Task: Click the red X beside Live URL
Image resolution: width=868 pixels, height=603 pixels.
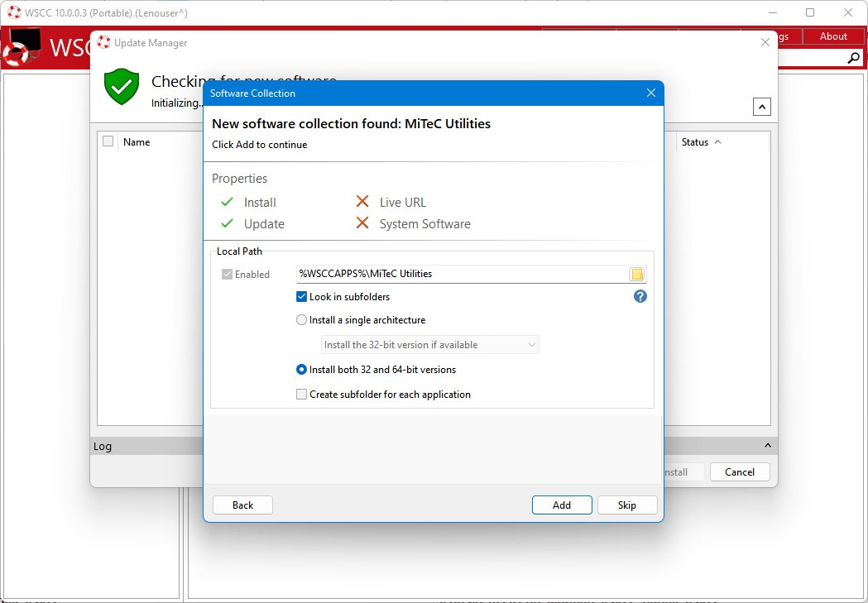Action: [362, 201]
